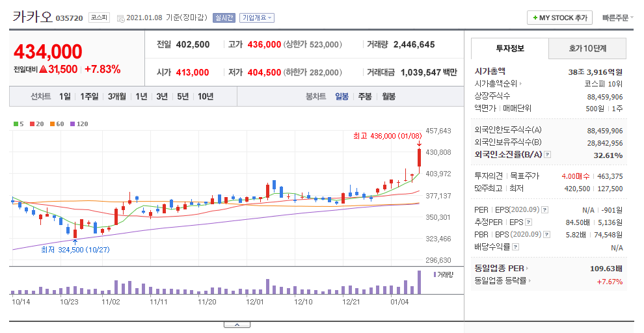644x333 pixels.
Task: Click the 12/01 date axis label
Action: (x=254, y=302)
